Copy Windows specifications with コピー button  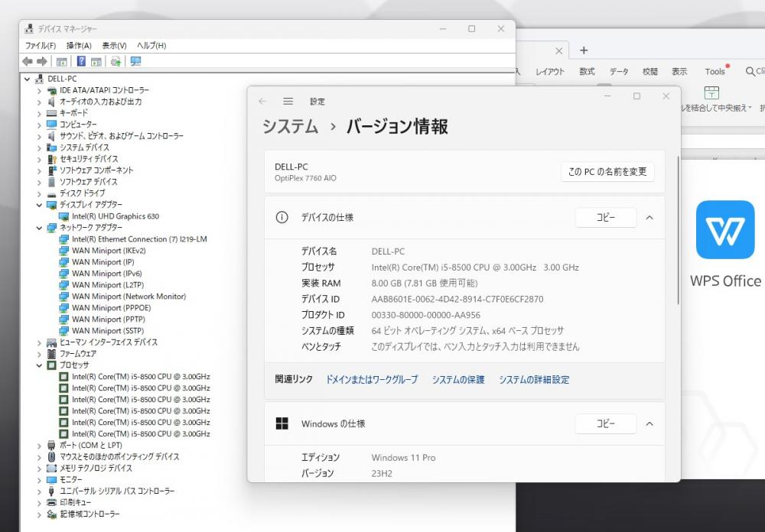(x=606, y=423)
